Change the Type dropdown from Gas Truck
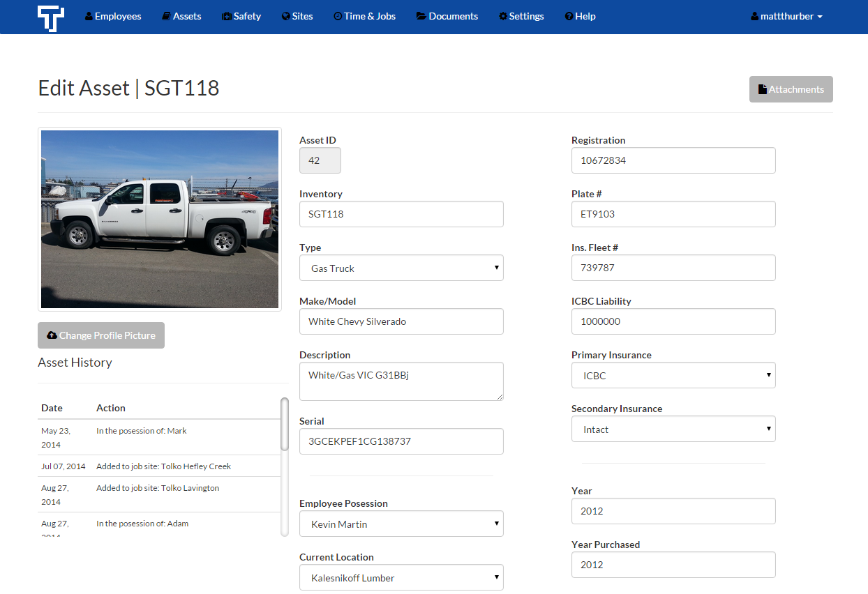Viewport: 868px width, 594px height. (401, 268)
